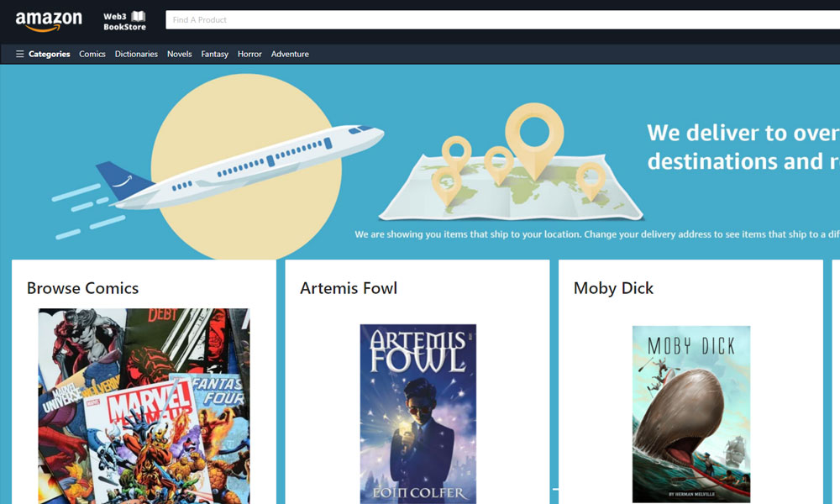Select the Moby Dick book cover
Image resolution: width=840 pixels, height=504 pixels.
(691, 414)
